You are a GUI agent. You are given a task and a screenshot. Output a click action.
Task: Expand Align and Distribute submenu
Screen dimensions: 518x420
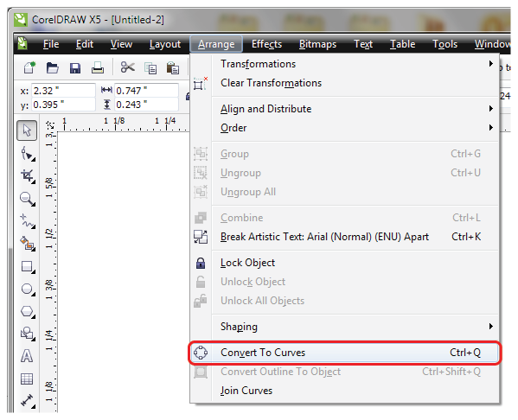(x=344, y=109)
